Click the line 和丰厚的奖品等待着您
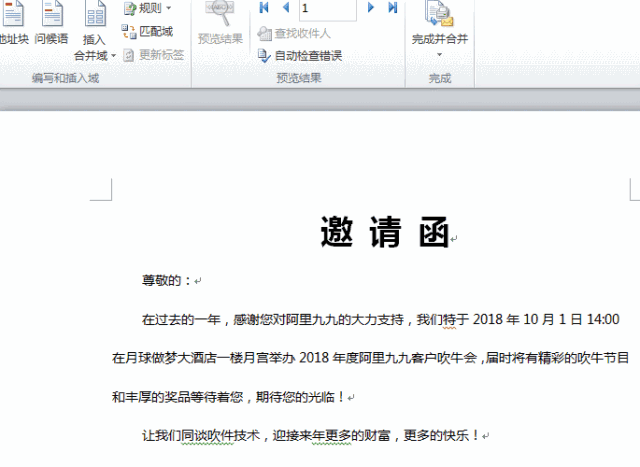 230,397
